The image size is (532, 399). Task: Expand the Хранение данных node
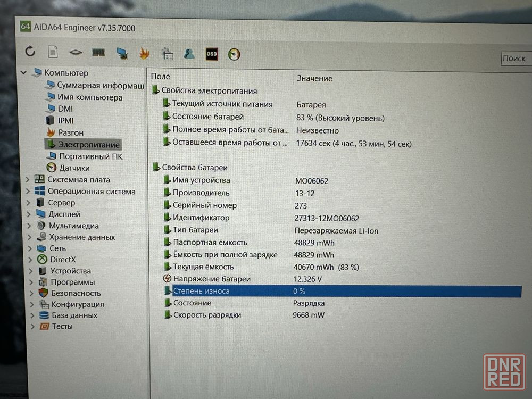click(29, 237)
